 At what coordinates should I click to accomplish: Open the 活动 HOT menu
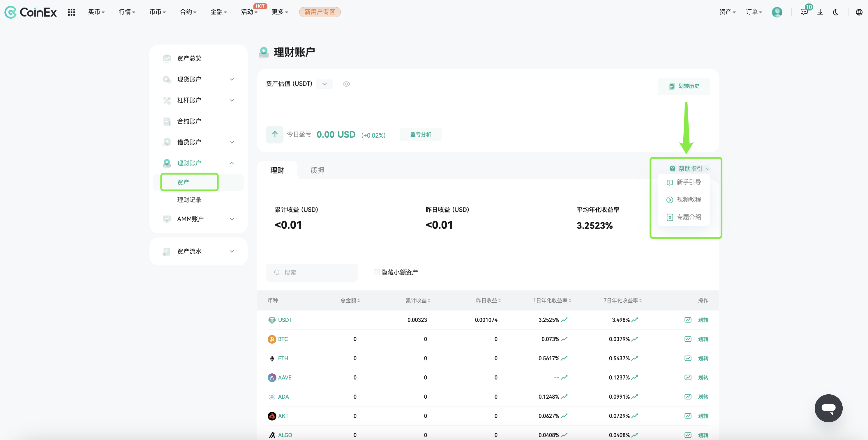[249, 12]
